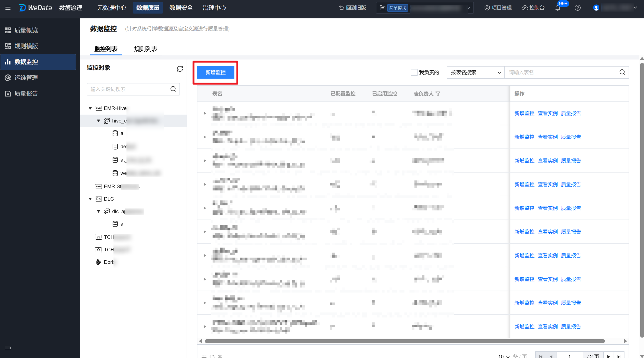
Task: Collapse the hive_e project node
Action: [x=98, y=121]
